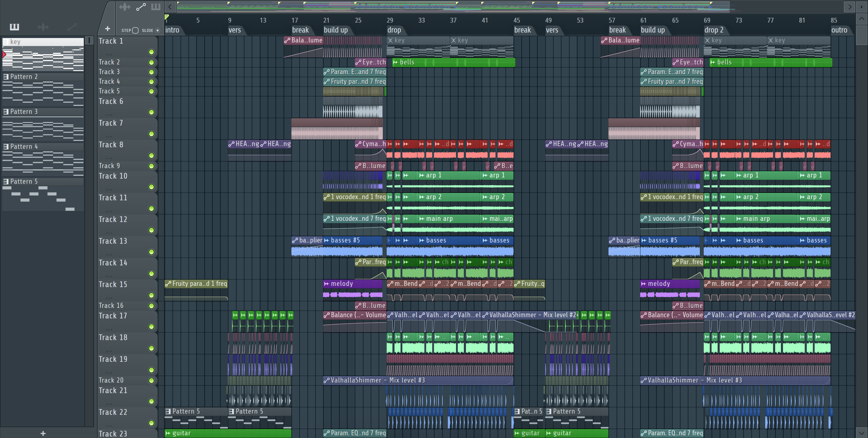Jump to the vers marker at bar 49

click(x=552, y=30)
